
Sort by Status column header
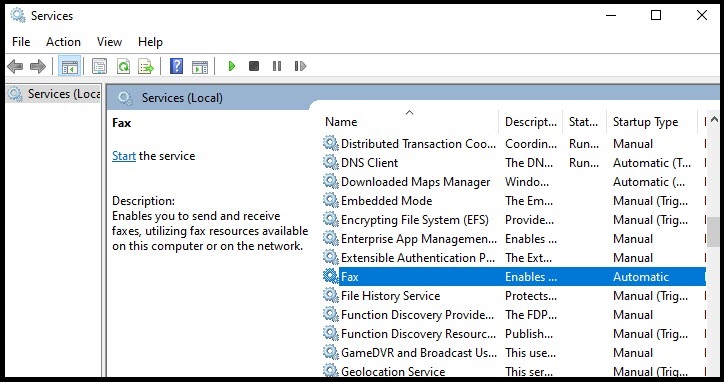[583, 122]
